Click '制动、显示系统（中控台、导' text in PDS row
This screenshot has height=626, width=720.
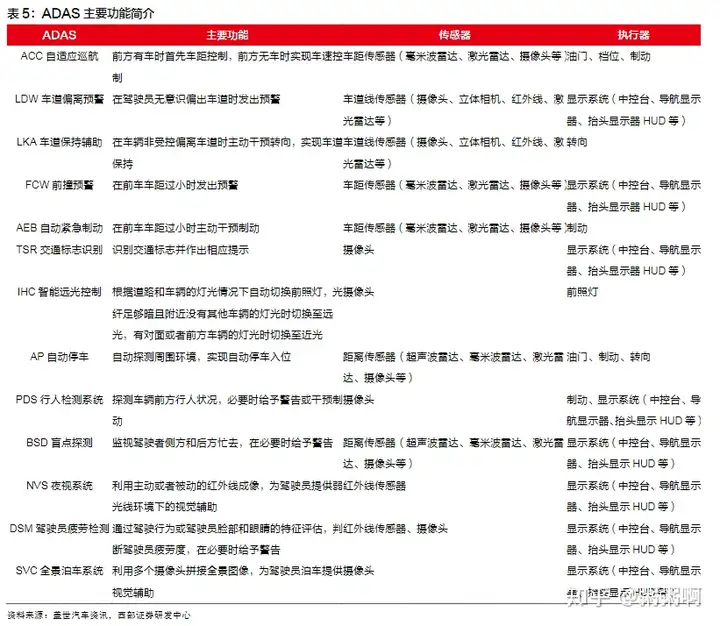tap(634, 399)
